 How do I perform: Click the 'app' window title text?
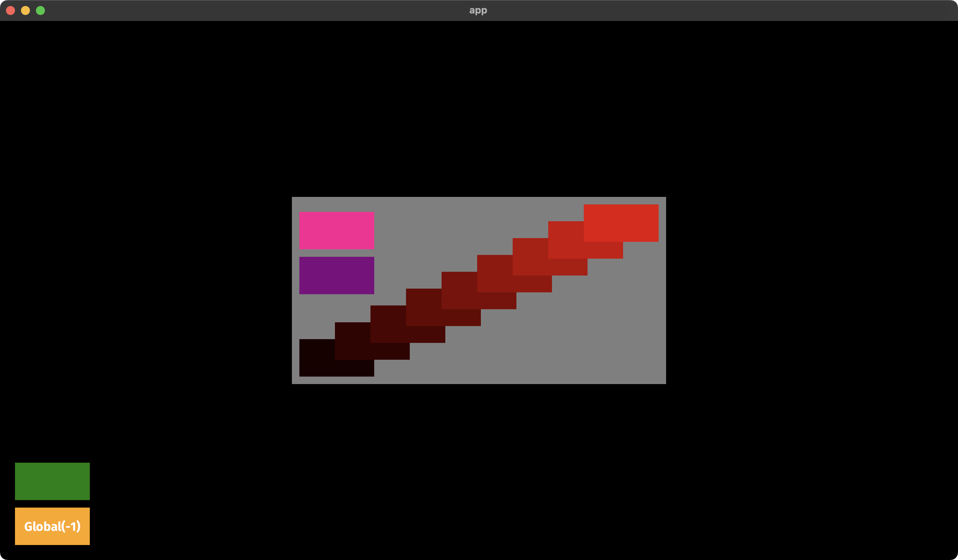478,10
